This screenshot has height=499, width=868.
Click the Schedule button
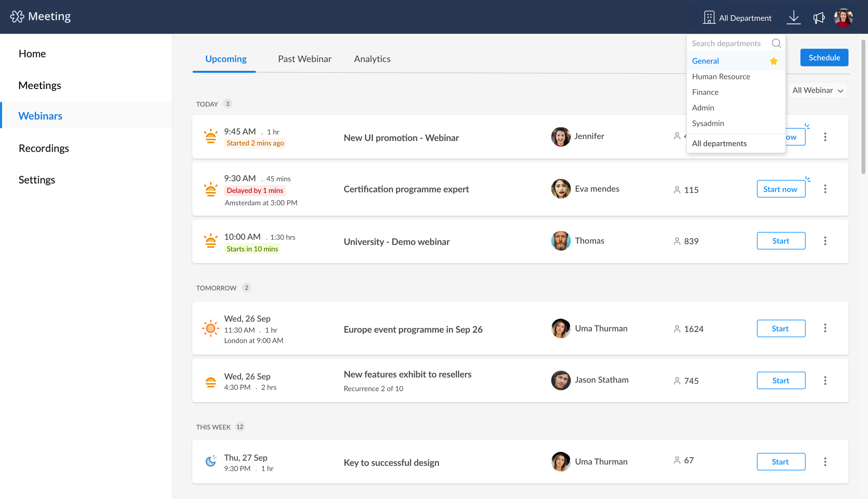pyautogui.click(x=824, y=57)
